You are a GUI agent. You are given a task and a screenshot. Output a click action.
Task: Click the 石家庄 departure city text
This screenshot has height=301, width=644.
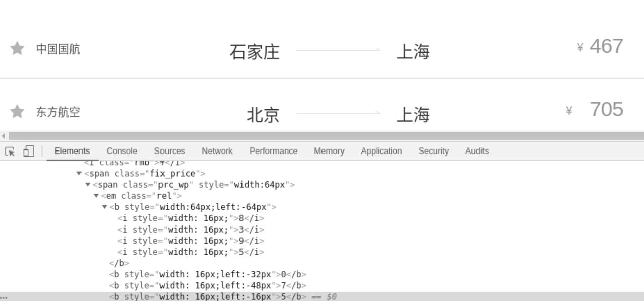point(255,52)
